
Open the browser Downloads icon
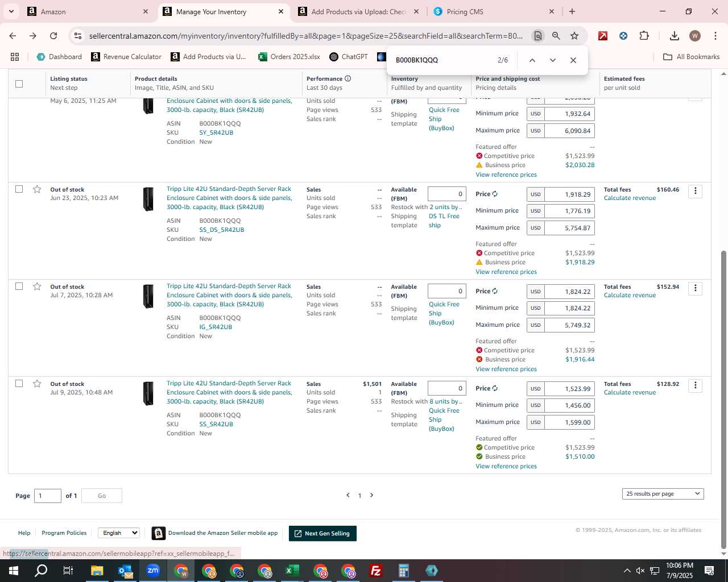tap(675, 36)
